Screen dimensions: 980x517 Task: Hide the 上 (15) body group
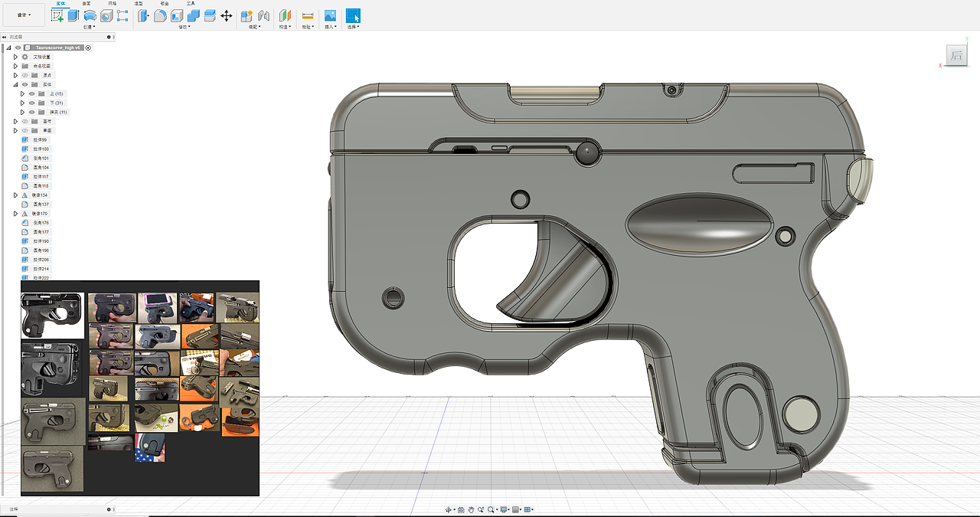click(x=32, y=93)
